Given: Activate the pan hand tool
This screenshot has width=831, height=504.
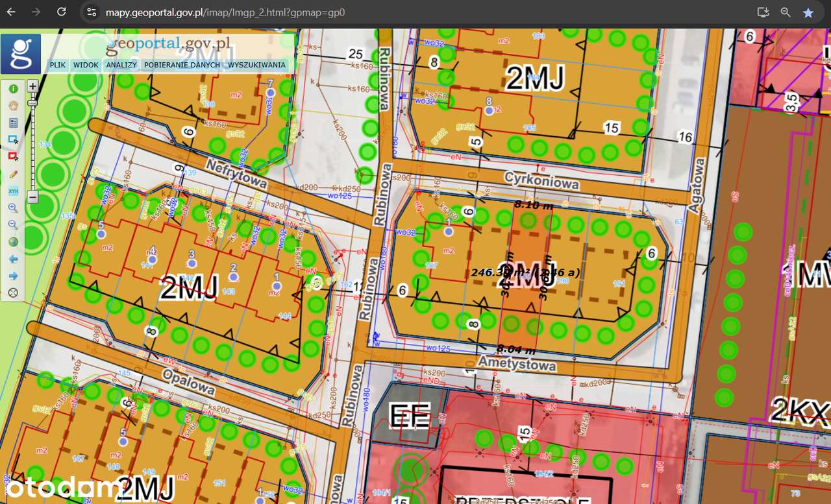Looking at the screenshot, I should point(12,104).
